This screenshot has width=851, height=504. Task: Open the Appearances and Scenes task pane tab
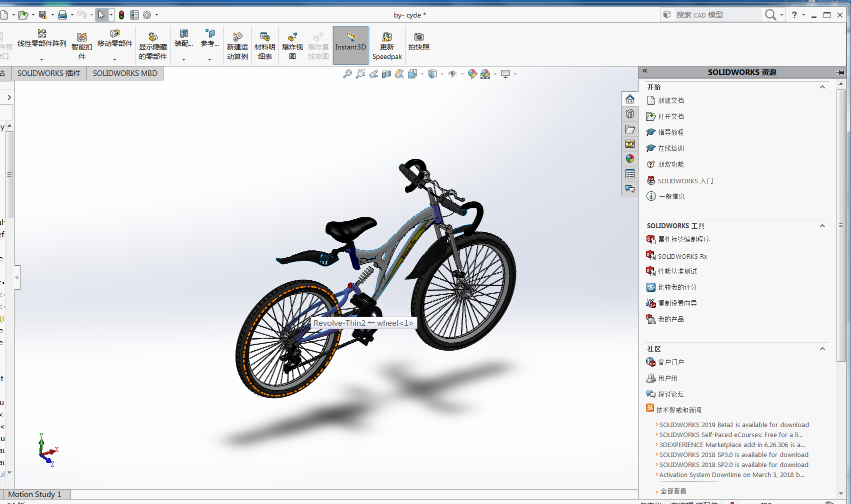(629, 158)
